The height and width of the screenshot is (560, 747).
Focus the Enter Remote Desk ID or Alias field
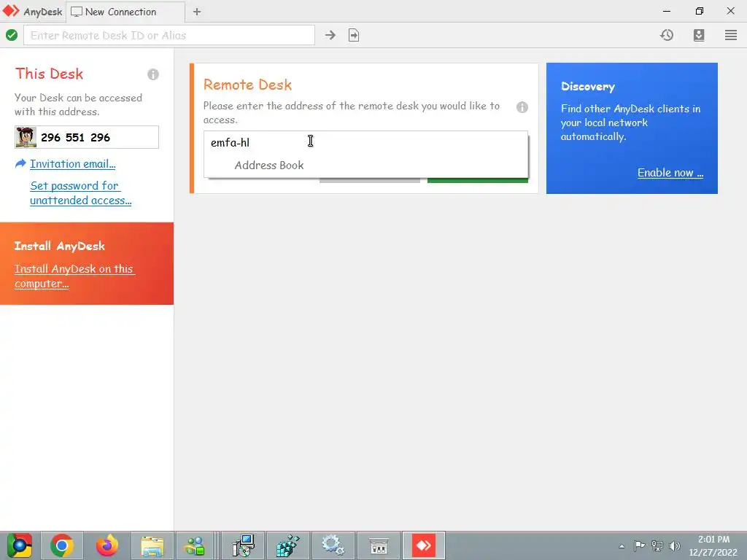[169, 35]
